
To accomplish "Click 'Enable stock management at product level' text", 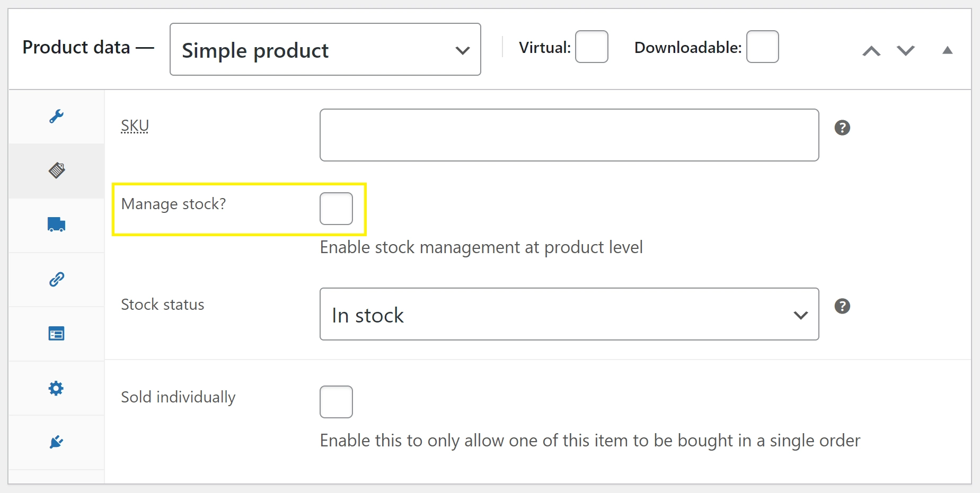I will point(481,247).
